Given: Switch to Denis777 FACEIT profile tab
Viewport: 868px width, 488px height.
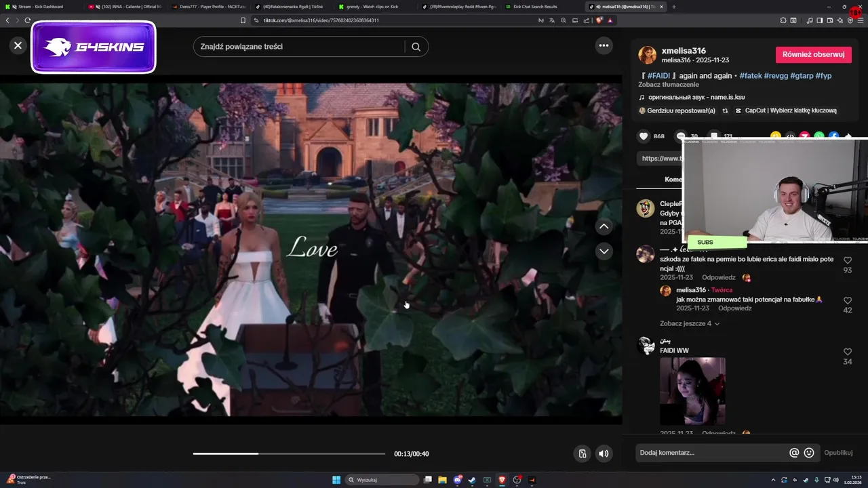Looking at the screenshot, I should tap(209, 6).
